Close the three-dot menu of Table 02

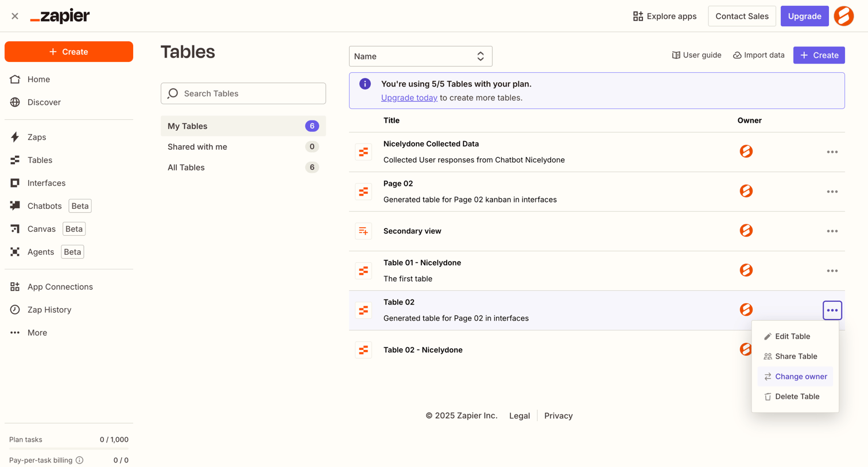(x=832, y=310)
